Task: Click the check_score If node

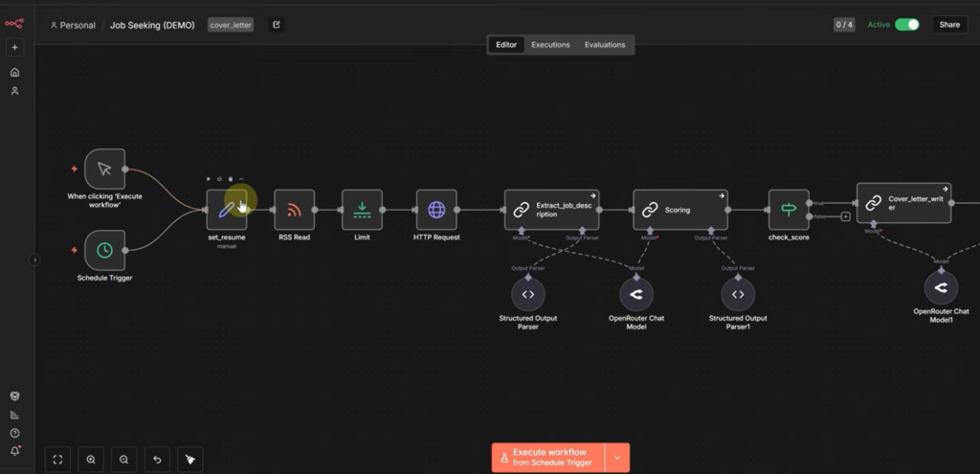Action: pyautogui.click(x=789, y=209)
